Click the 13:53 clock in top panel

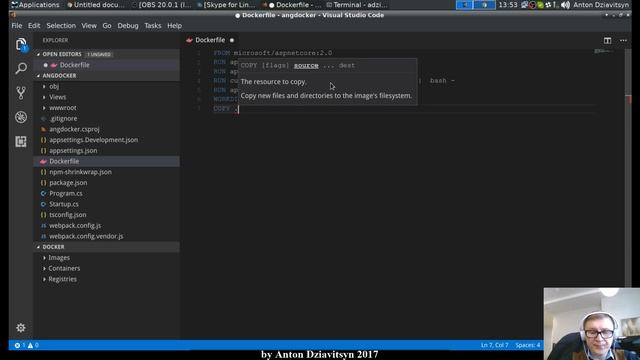coord(508,5)
